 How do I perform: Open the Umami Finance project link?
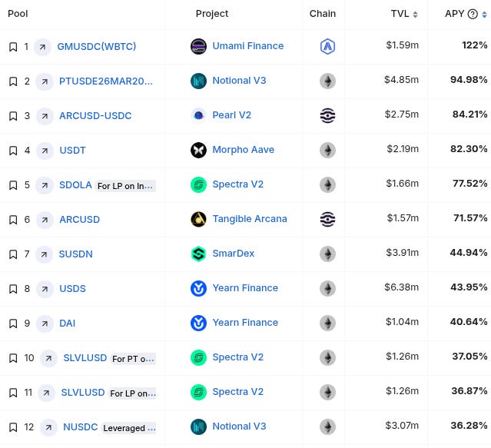248,46
